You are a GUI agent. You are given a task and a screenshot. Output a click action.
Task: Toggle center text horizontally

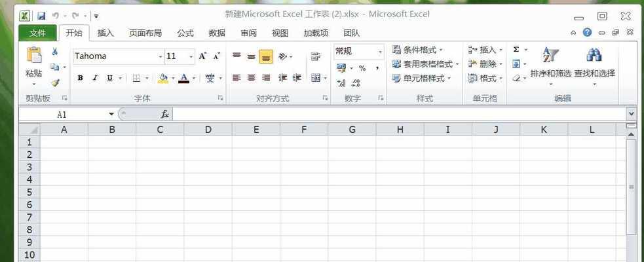pyautogui.click(x=252, y=77)
